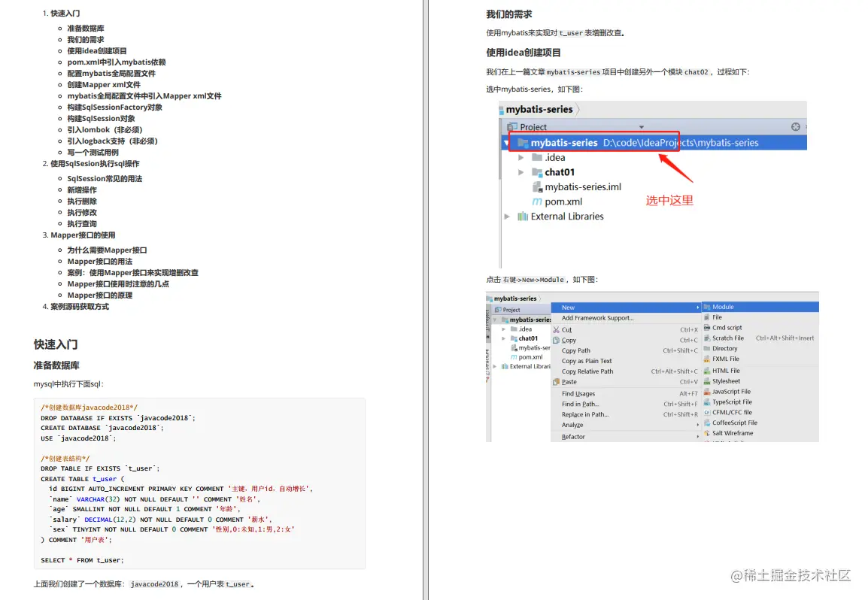Click the 'USE `javacode2018`;' code line
Image resolution: width=868 pixels, height=600 pixels.
pos(79,438)
